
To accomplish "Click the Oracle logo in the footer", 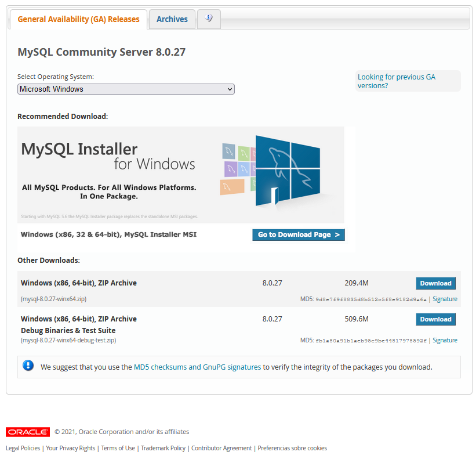I will click(28, 432).
